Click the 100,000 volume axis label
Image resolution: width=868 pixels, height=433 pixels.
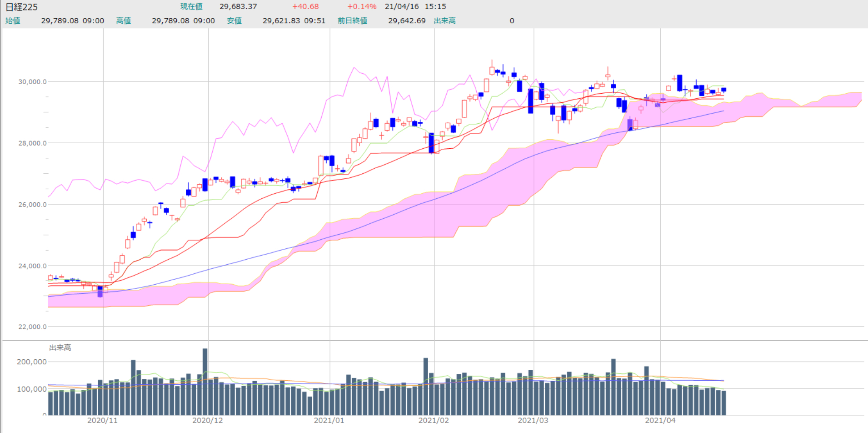[x=32, y=389]
